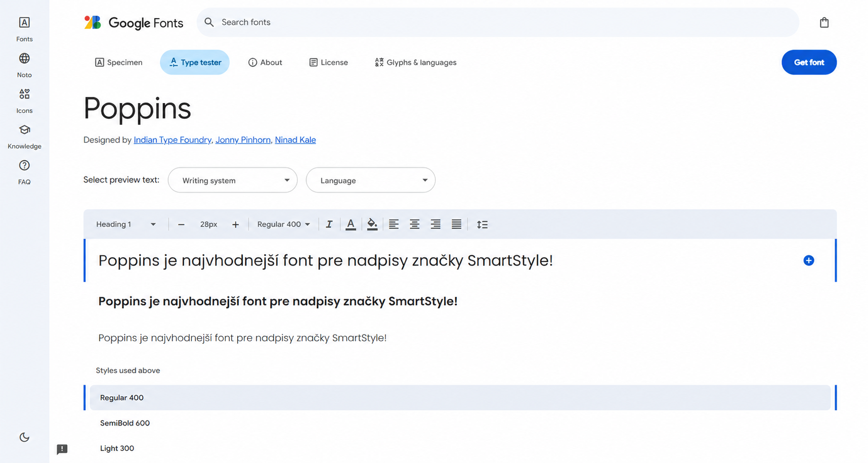Center align the text
Screen dimensions: 868x463
click(414, 224)
